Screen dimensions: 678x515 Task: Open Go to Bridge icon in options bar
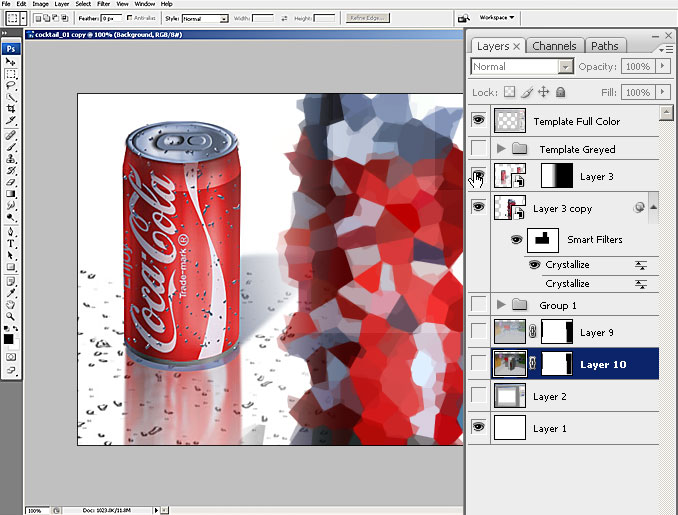(464, 18)
